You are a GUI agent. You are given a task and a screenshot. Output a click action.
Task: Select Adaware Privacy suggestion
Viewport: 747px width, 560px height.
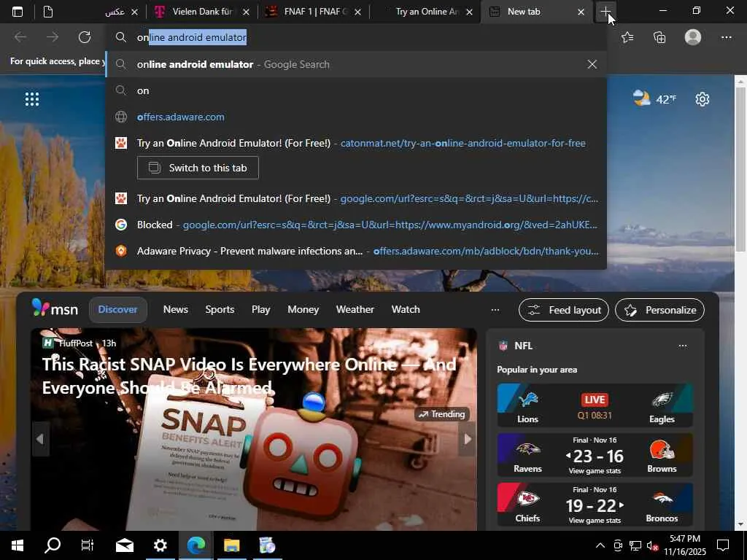click(x=356, y=251)
